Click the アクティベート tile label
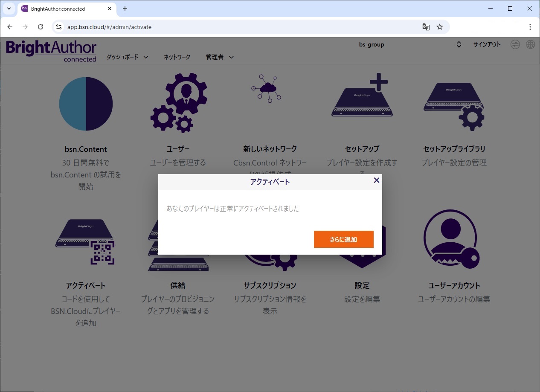The image size is (540, 392). pos(86,285)
